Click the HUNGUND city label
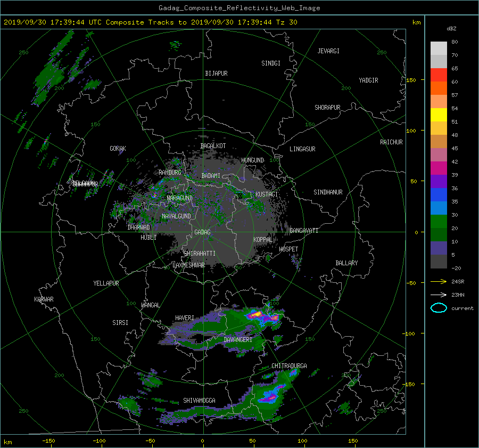 coord(252,160)
